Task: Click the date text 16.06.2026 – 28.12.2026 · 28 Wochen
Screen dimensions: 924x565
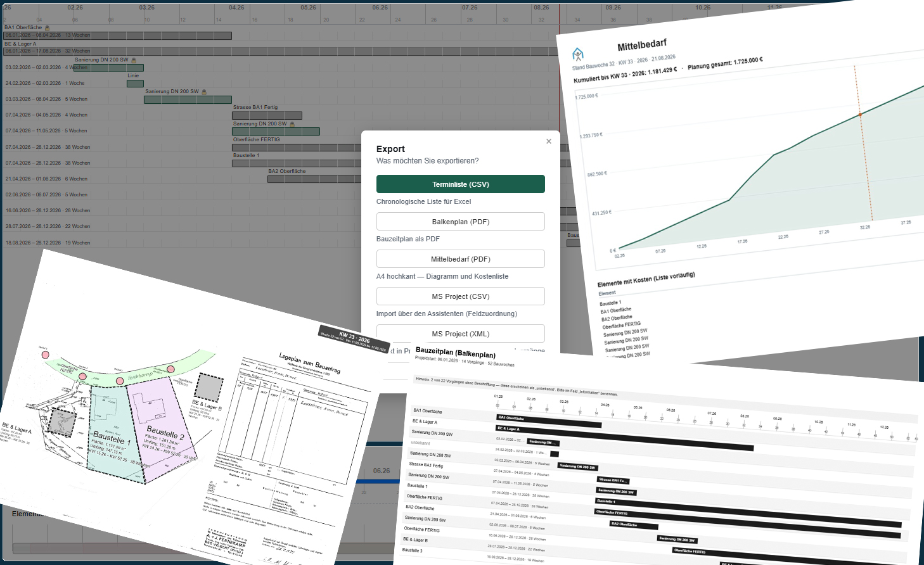Action: (48, 211)
